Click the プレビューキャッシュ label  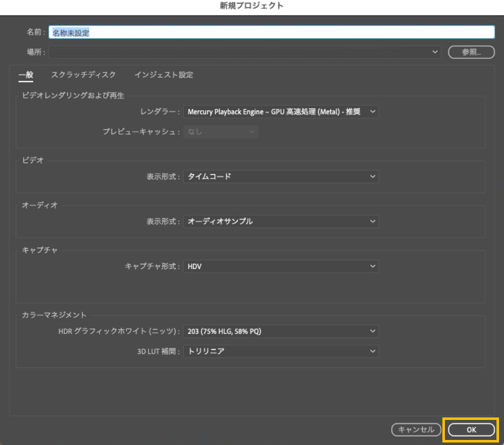point(141,132)
